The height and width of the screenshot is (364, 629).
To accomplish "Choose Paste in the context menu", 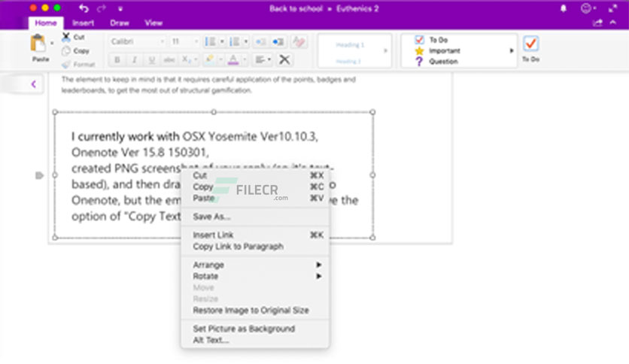I will click(x=255, y=198).
